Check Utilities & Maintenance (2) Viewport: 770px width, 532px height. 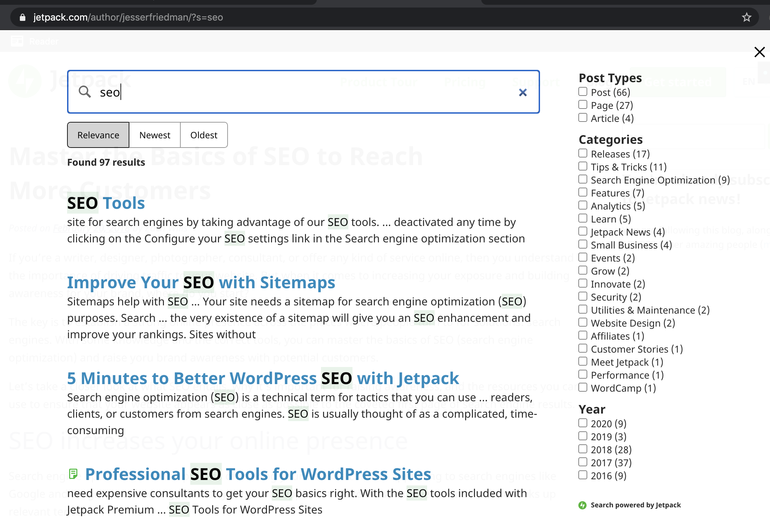[x=583, y=309]
